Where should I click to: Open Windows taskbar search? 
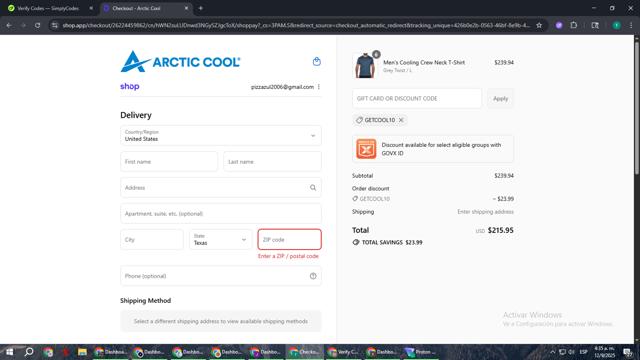(x=29, y=352)
